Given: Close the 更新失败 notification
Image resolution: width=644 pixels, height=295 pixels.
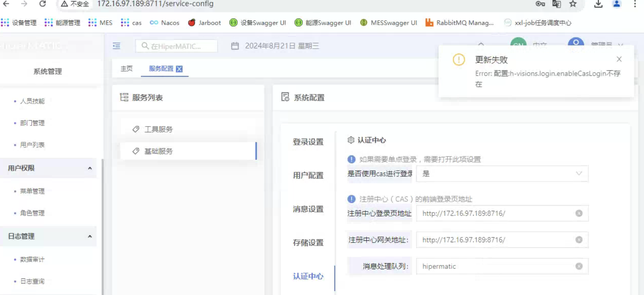Looking at the screenshot, I should (x=619, y=59).
